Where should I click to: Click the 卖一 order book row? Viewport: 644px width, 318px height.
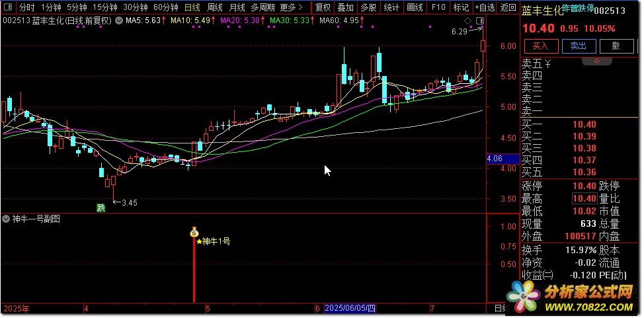click(x=581, y=111)
